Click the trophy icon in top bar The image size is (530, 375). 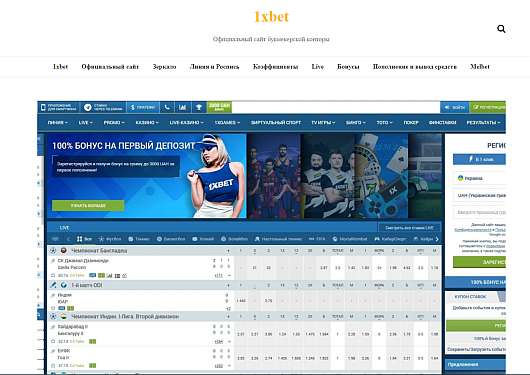199,107
